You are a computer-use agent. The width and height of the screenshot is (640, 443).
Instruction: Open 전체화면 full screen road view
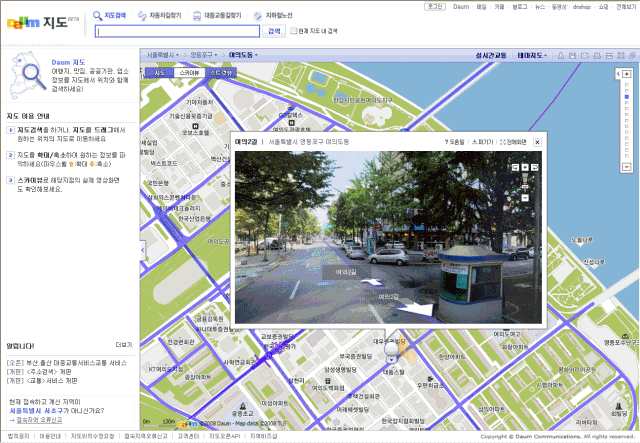[x=513, y=142]
